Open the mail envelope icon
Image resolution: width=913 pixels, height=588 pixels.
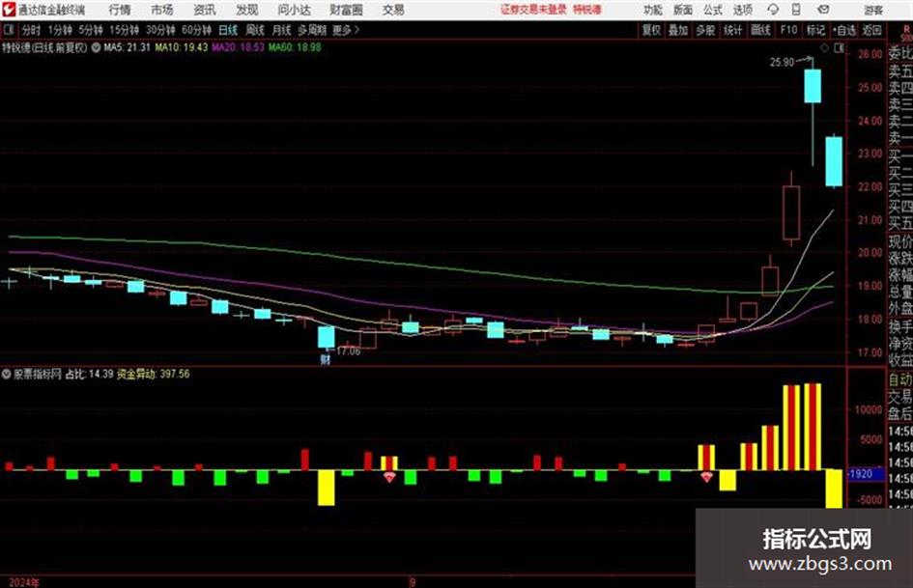(823, 10)
